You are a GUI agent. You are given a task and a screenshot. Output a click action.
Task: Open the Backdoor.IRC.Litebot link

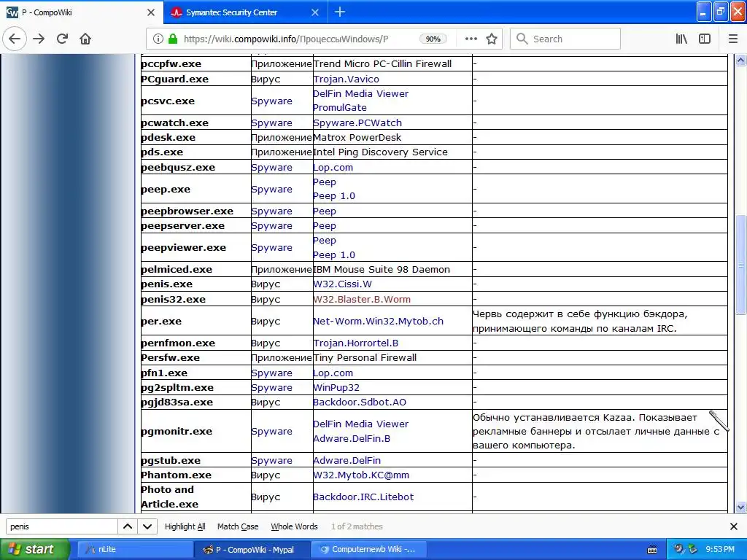363,497
